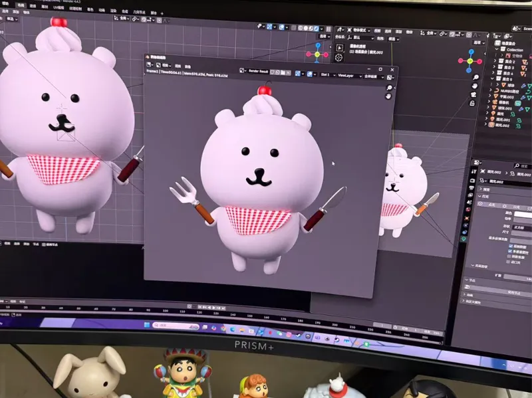532x398 pixels.
Task: Open ViewLayer dropdown in render window
Action: tap(350, 76)
